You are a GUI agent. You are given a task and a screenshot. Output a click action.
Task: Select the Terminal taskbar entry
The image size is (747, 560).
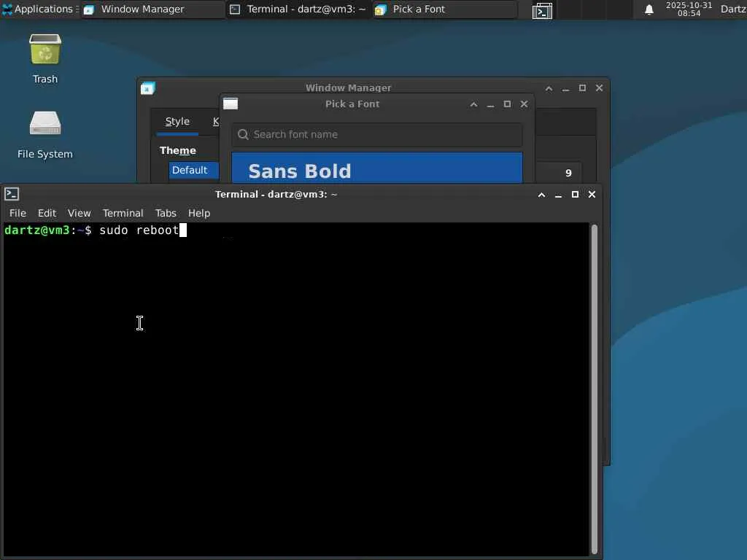point(298,9)
